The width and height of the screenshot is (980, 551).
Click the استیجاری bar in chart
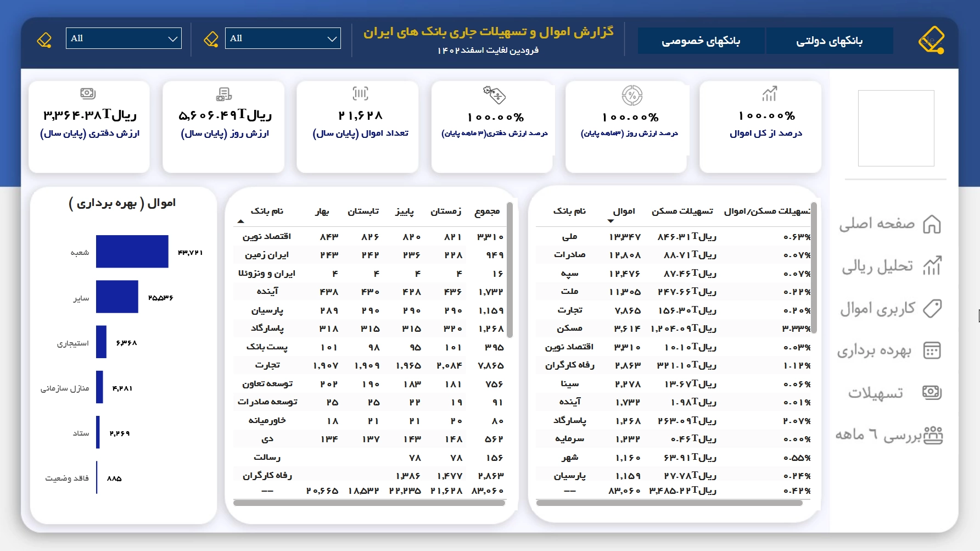[x=101, y=342]
